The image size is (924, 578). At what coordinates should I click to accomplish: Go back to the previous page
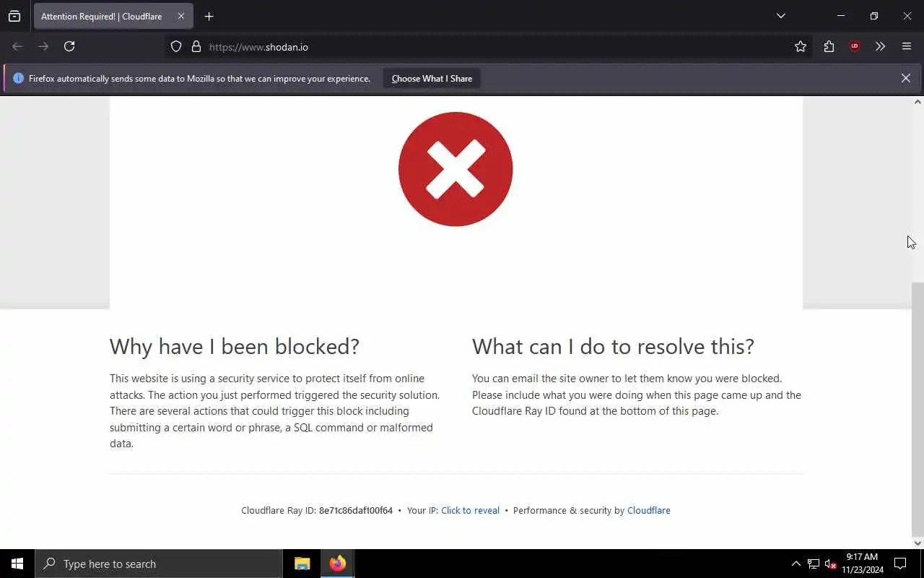point(17,46)
